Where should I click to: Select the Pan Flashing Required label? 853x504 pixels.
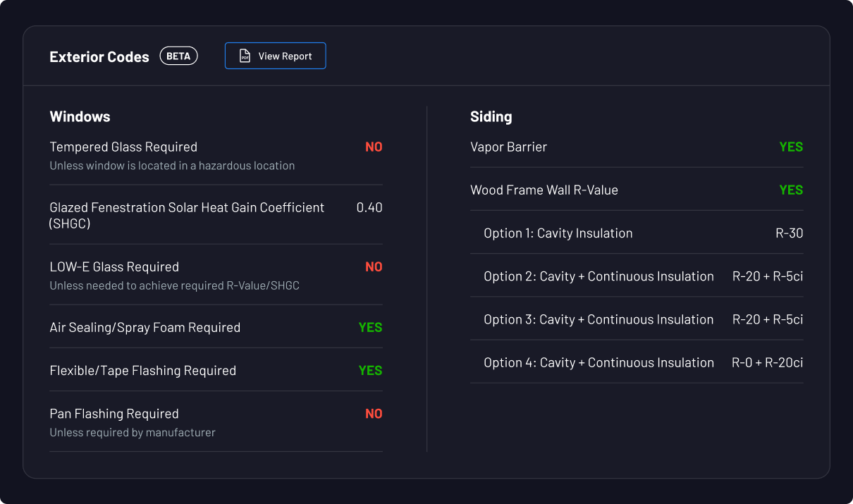tap(114, 414)
